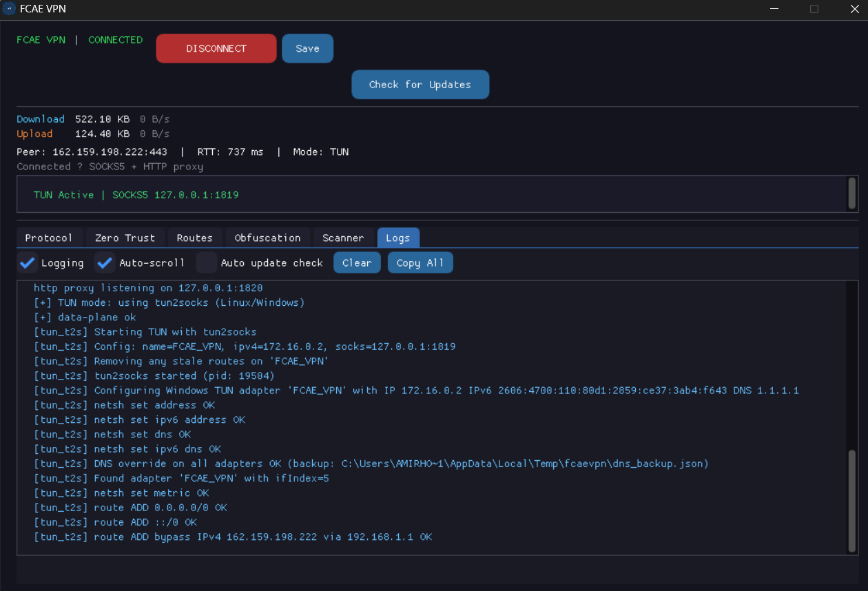Viewport: 868px width, 591px height.
Task: Click the Config: name=FCAE_VPN log line
Action: pos(245,346)
